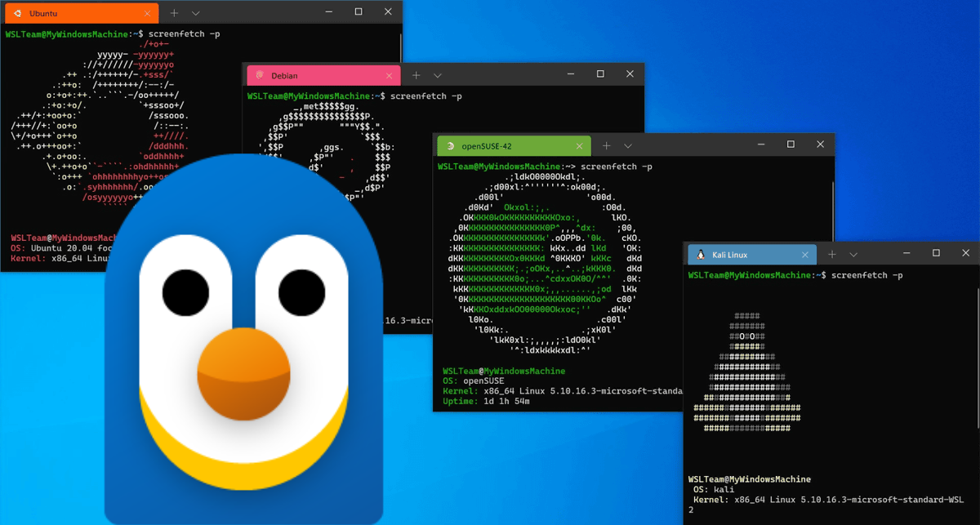
Task: Click the Kernel line in openSUSE window
Action: click(x=562, y=392)
